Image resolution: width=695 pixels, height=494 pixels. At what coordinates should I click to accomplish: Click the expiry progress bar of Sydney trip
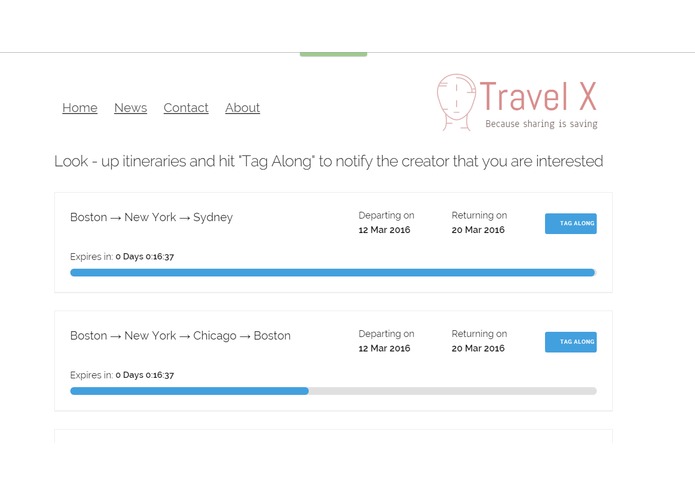[x=333, y=272]
